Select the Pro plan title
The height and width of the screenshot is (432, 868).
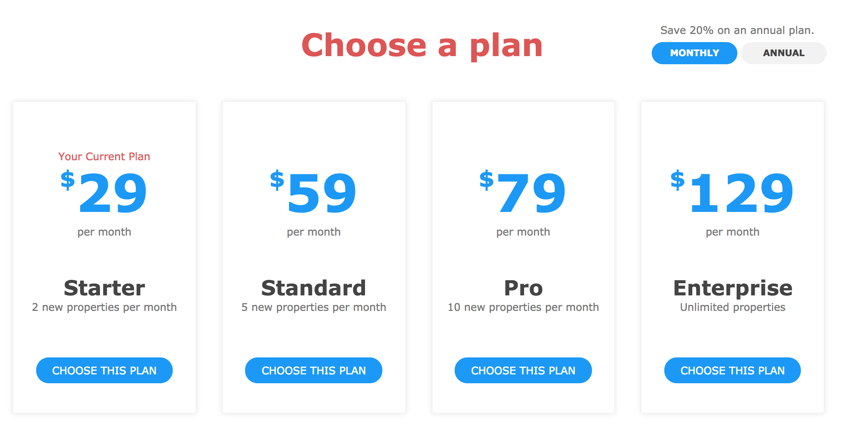coord(523,288)
